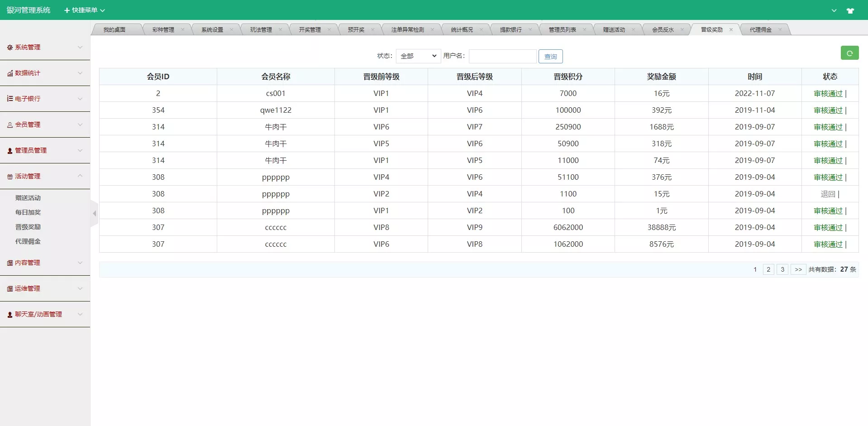Image resolution: width=868 pixels, height=426 pixels.
Task: Click the sidebar collapse handle arrow
Action: pos(94,213)
